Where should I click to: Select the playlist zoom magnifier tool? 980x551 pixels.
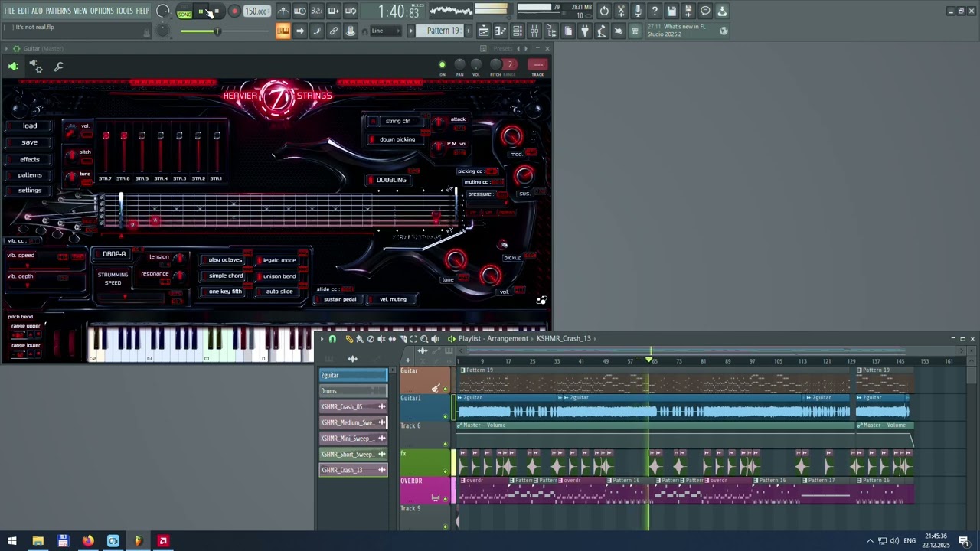point(424,339)
